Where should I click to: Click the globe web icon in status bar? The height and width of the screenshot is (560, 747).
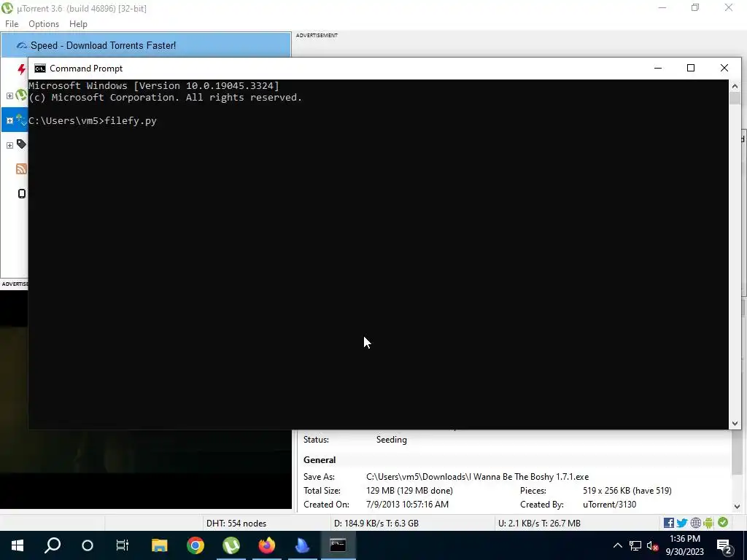(x=695, y=523)
